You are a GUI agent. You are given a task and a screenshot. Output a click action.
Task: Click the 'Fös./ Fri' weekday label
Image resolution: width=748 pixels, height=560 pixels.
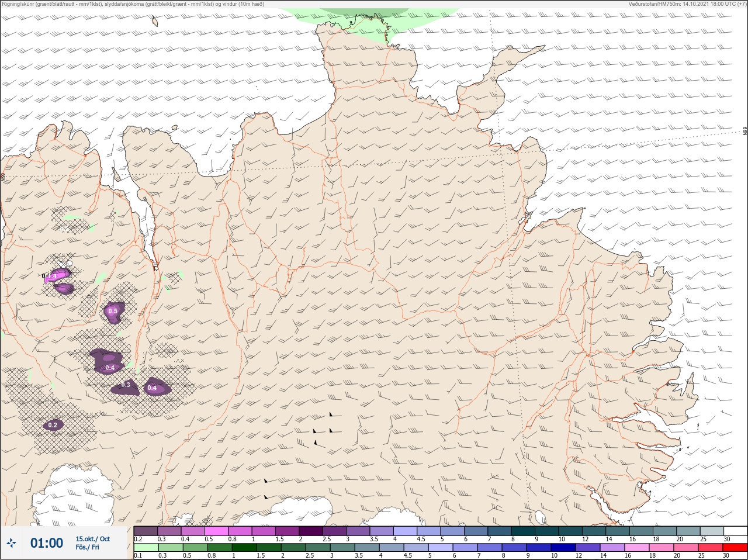pyautogui.click(x=87, y=547)
